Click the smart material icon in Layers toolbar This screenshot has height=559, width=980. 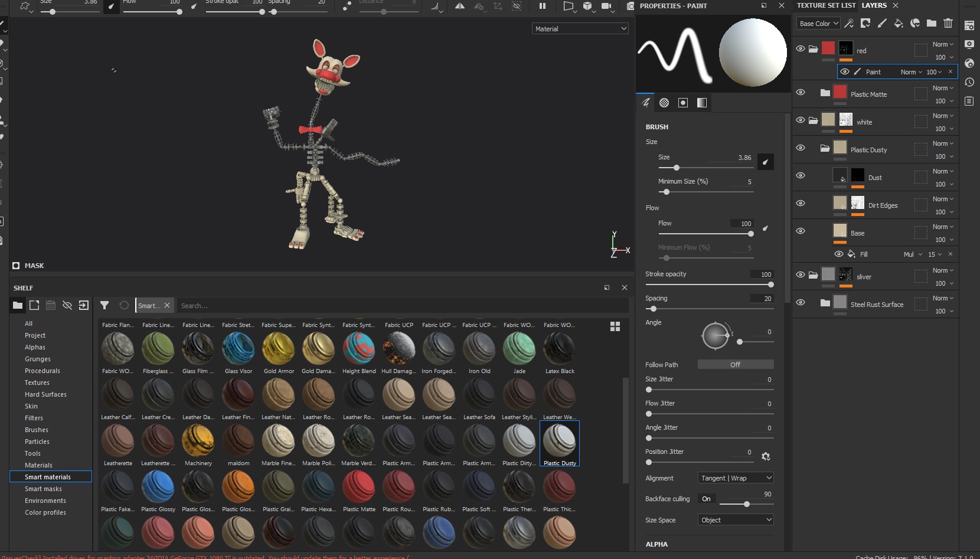click(915, 24)
